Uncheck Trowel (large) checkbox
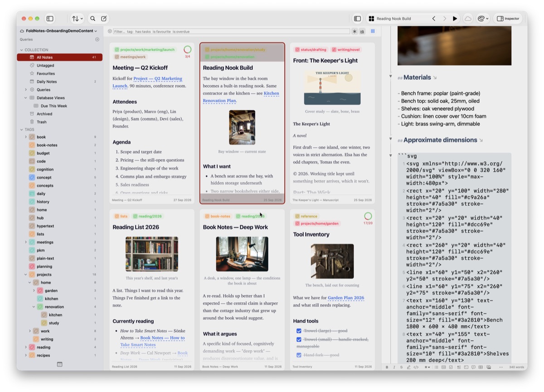 [298, 331]
